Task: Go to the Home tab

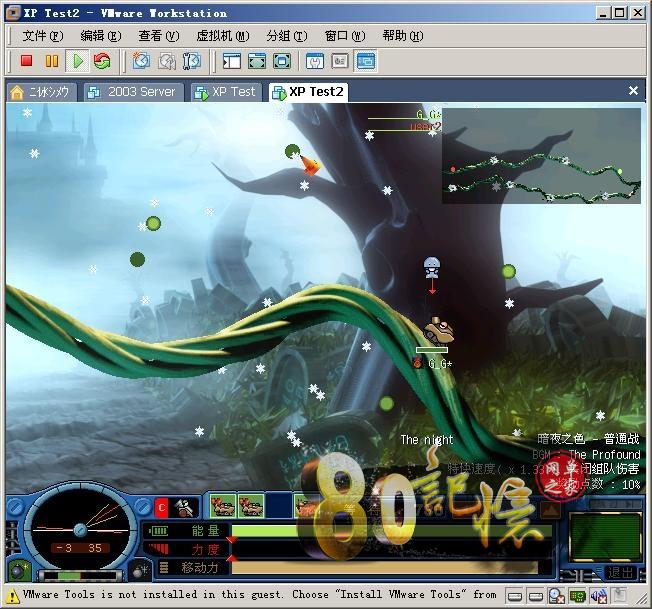Action: [x=40, y=91]
